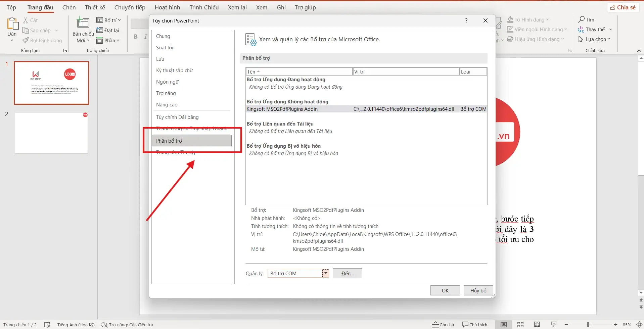
Task: Click the help question mark in dialog
Action: pos(466,21)
